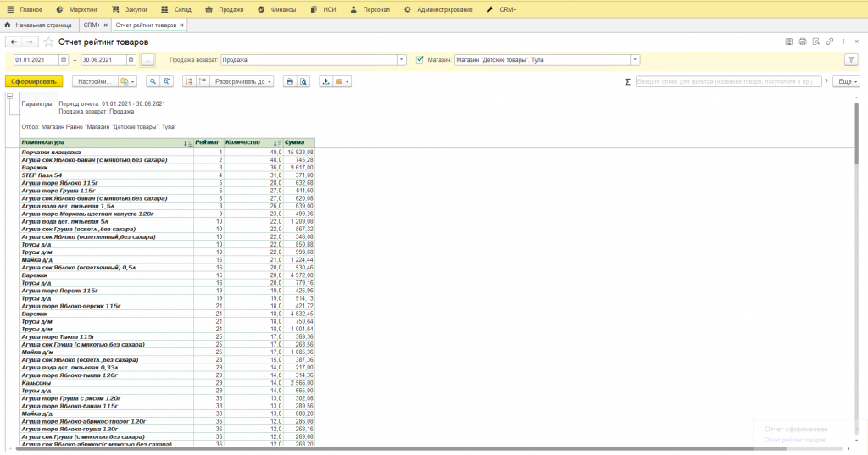868x455 pixels.
Task: Open the Персонал menu
Action: (x=370, y=9)
